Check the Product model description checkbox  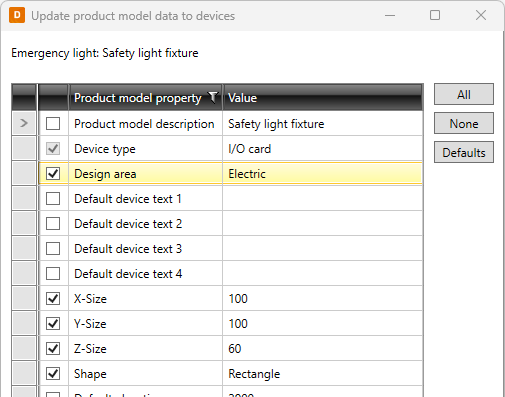point(53,124)
